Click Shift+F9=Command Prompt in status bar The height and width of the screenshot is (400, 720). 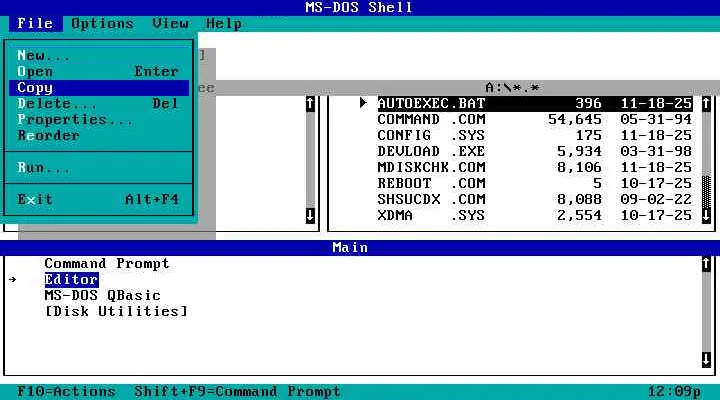[x=237, y=392]
